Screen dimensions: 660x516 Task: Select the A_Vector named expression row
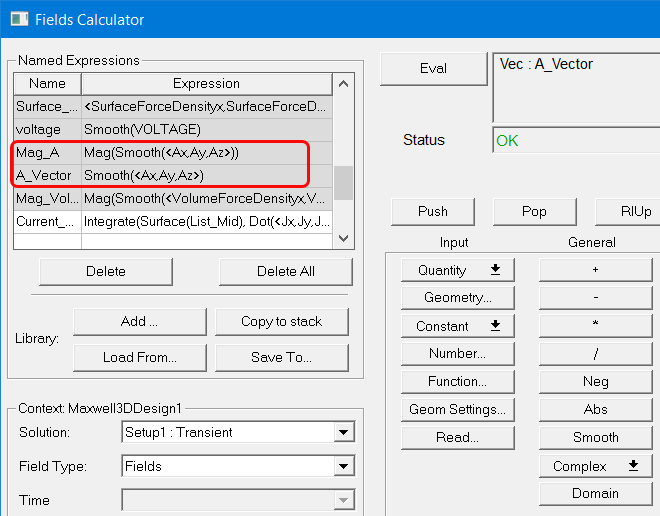pos(173,175)
